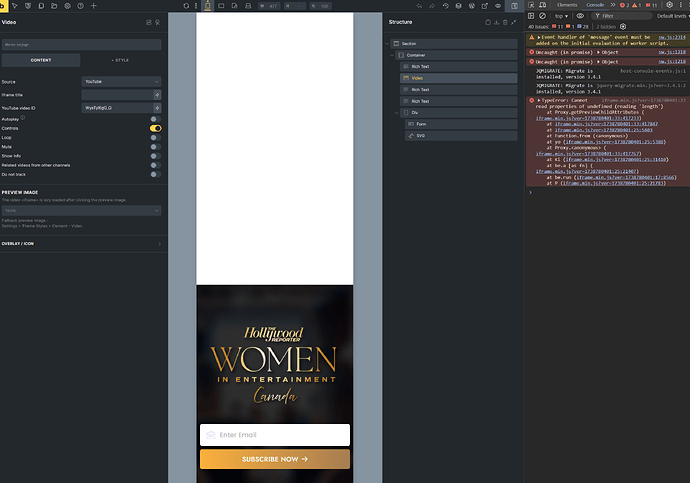Open the Source YouTube dropdown
The image size is (690, 483).
pos(121,82)
